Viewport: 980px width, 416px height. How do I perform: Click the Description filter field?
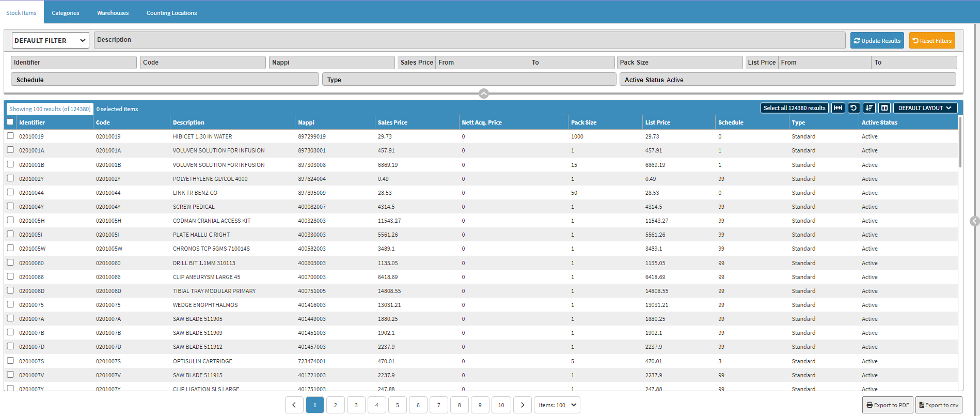pos(469,40)
